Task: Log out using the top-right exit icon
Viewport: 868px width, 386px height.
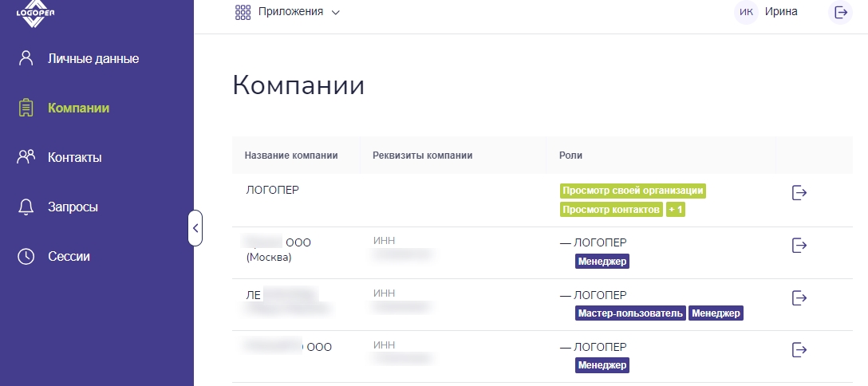Action: [x=840, y=12]
